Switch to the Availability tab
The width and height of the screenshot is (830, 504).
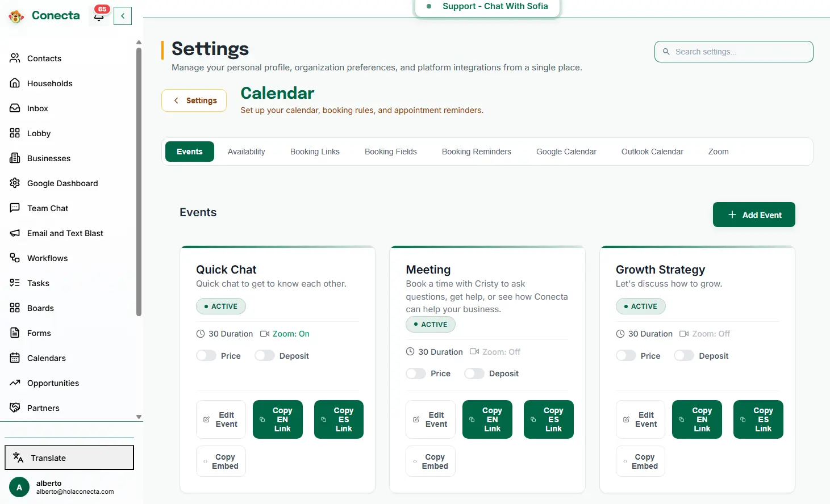[246, 152]
